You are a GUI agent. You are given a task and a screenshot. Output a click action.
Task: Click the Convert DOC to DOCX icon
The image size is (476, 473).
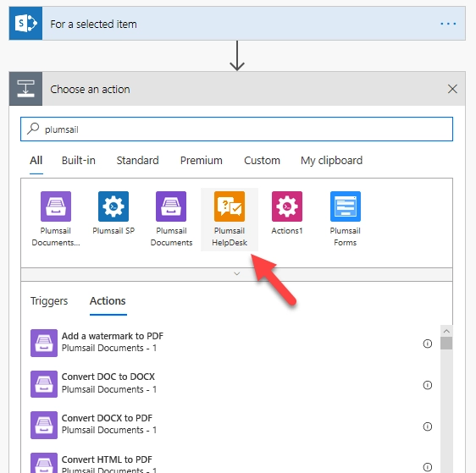(44, 384)
